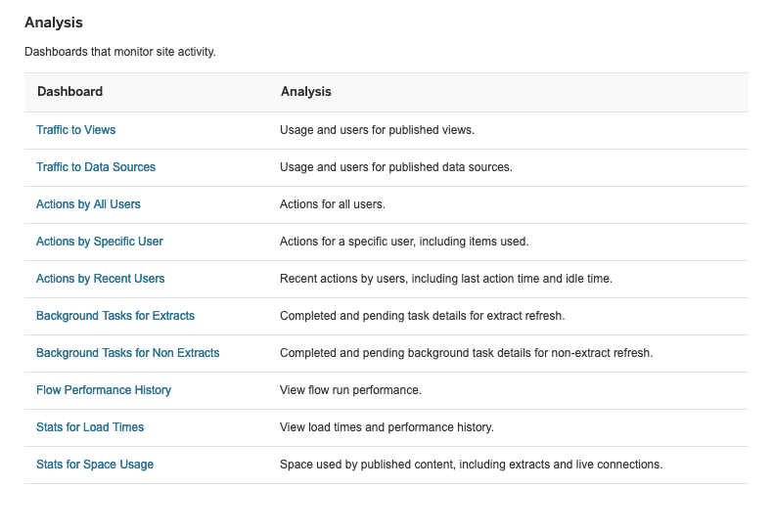Open Actions by Specific User dashboard
Screen dimensions: 774x532
99,242
